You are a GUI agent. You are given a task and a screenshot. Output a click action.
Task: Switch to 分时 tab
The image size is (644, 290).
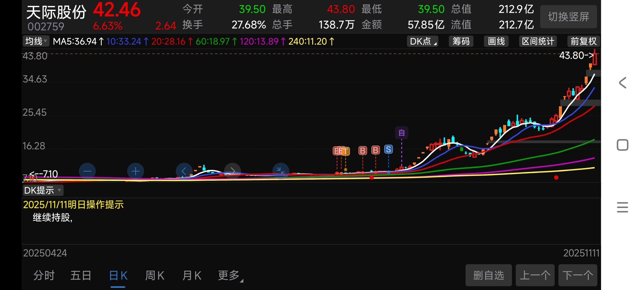[x=44, y=275]
